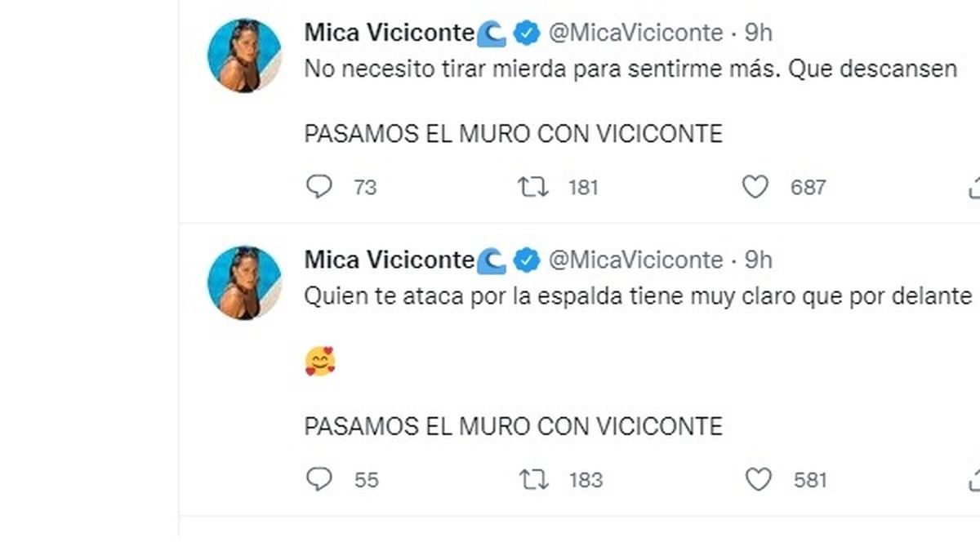Click the 9h timestamp on the second tweet

point(758,260)
